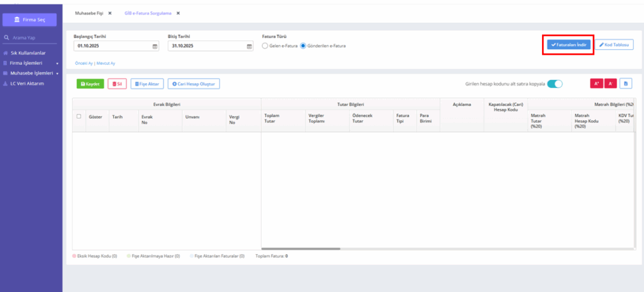The width and height of the screenshot is (644, 292).
Task: Open Sık Kullanılanlar in the sidebar
Action: [x=28, y=53]
